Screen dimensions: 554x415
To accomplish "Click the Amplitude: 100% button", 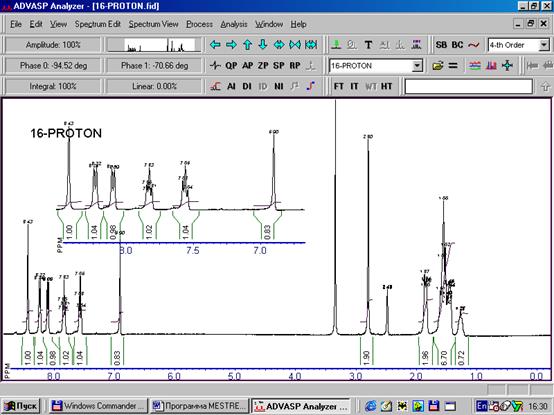I will 53,45.
